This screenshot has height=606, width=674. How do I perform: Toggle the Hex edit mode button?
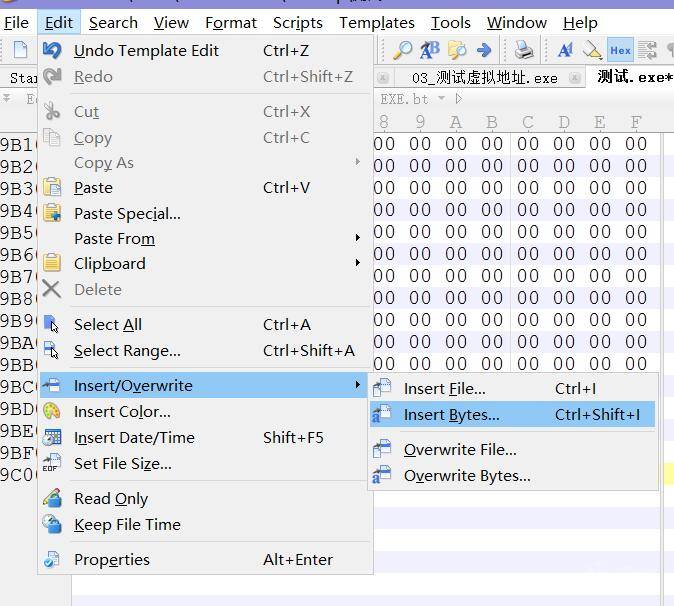pos(620,50)
